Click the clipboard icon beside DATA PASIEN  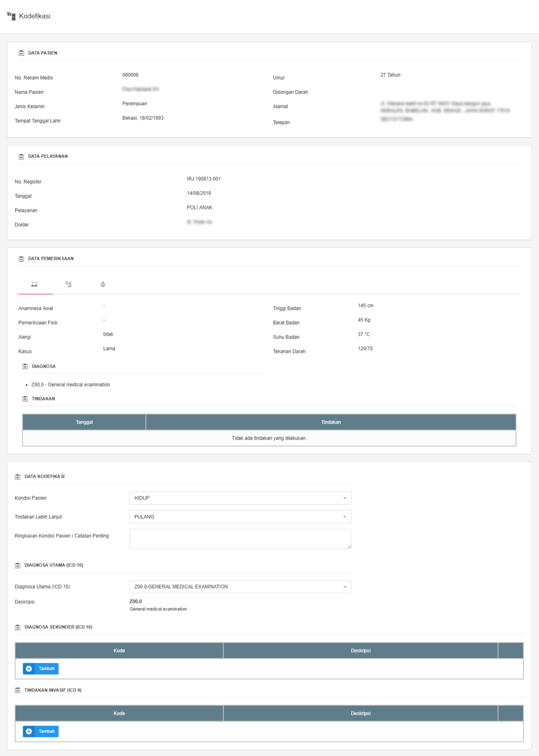(21, 53)
